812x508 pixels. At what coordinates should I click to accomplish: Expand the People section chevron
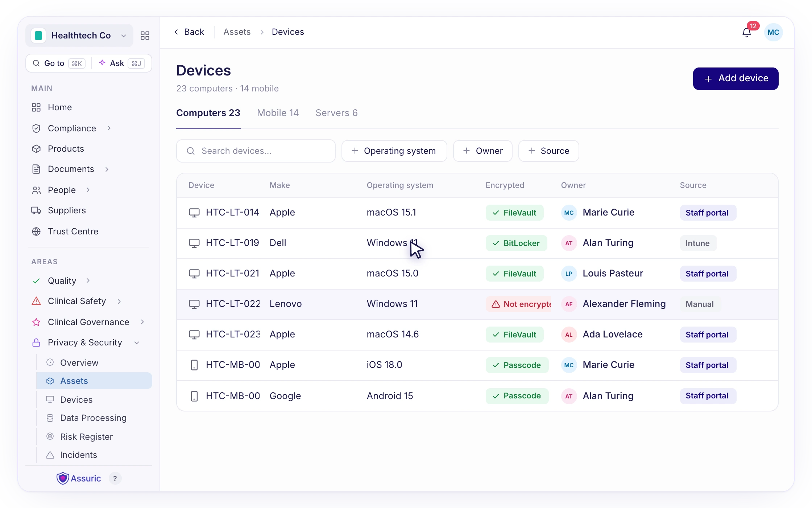[x=88, y=190]
